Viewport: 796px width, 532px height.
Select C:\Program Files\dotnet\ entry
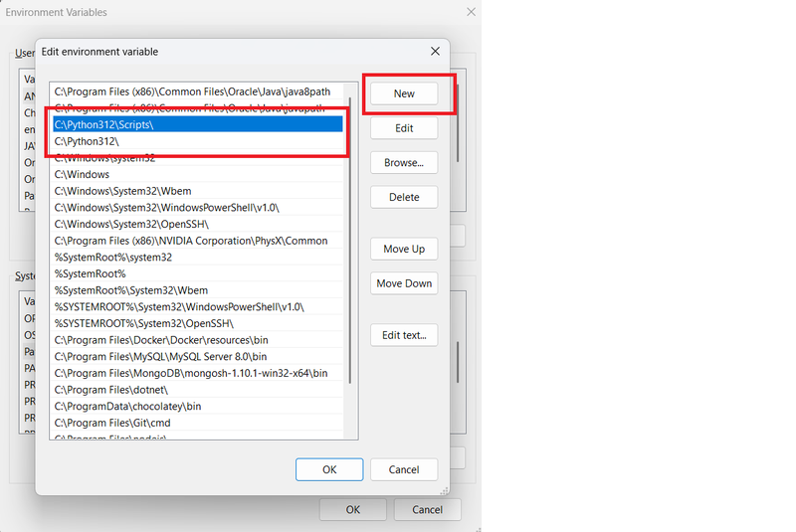coord(198,390)
